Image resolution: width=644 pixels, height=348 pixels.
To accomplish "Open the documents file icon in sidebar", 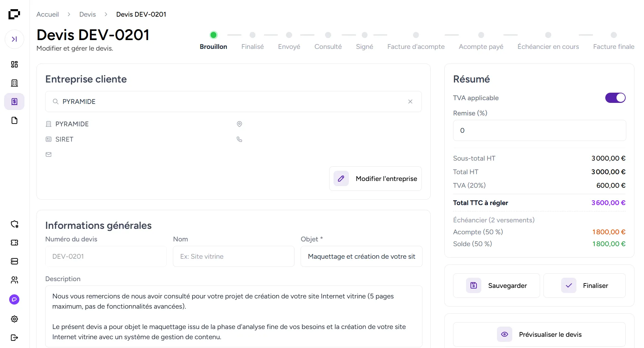I will point(14,121).
